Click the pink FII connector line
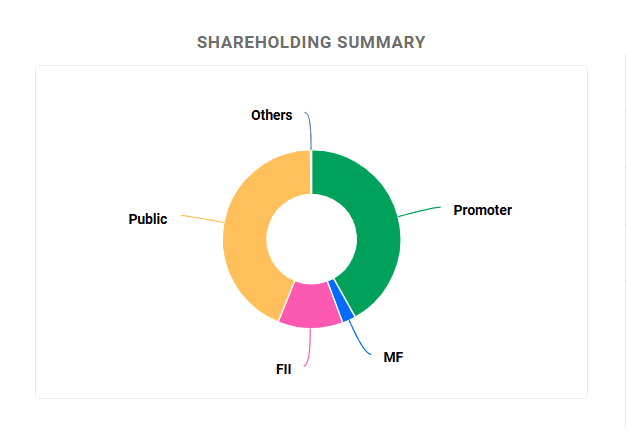The width and height of the screenshot is (627, 446). 309,348
